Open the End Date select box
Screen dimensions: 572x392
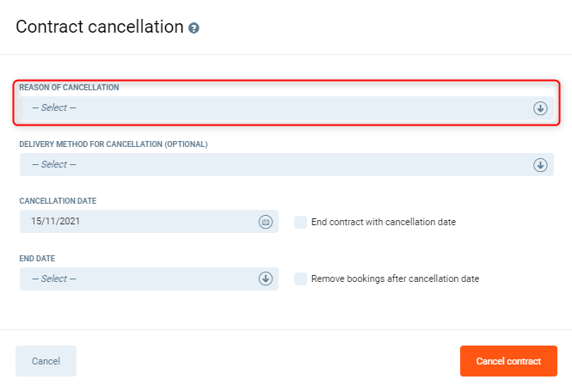coord(138,279)
